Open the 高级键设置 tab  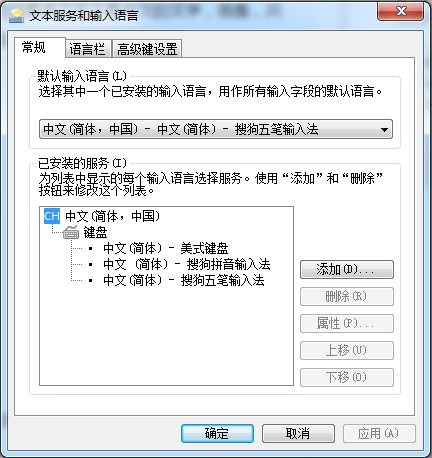[x=147, y=49]
